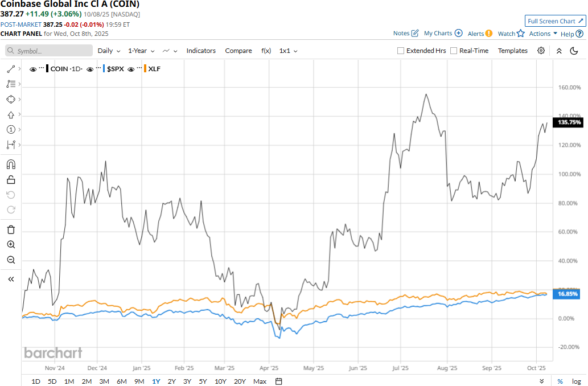This screenshot has width=588, height=386.
Task: Open Help question mark icon
Action: [x=579, y=34]
